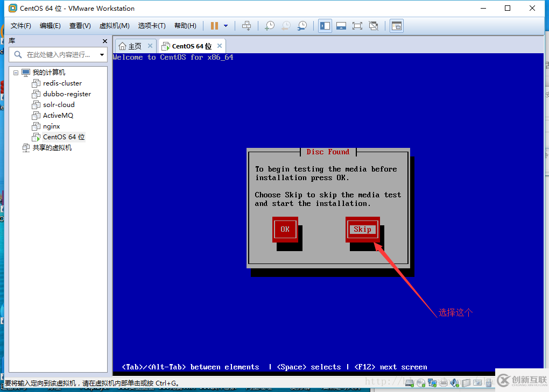This screenshot has width=549, height=392.
Task: Click the status message mentioning Ctrl+G
Action: click(93, 383)
